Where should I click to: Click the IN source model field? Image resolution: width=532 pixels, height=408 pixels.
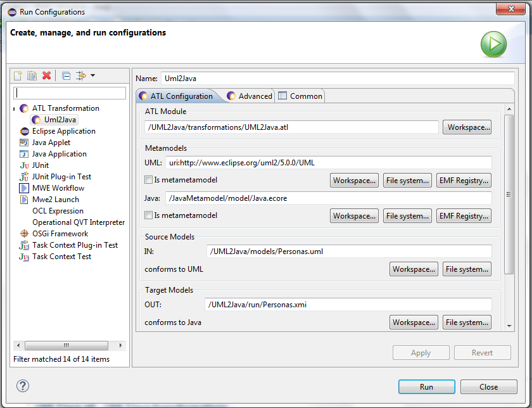pyautogui.click(x=349, y=252)
